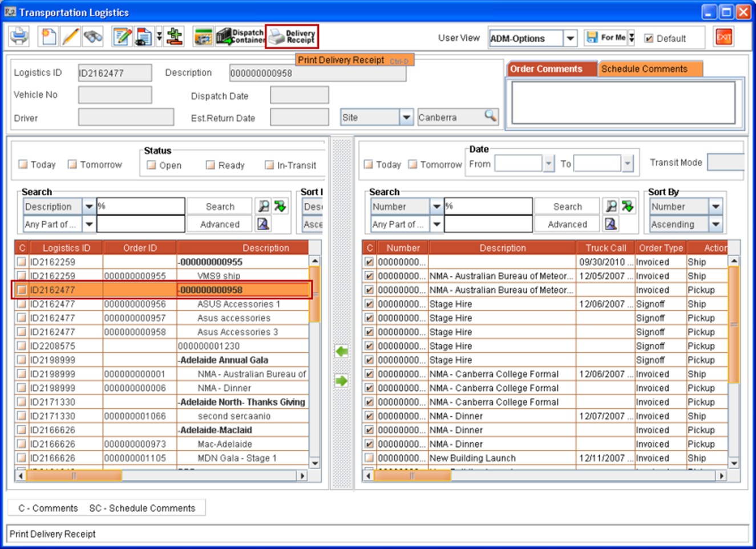Click the left panel Advanced button
The width and height of the screenshot is (756, 549).
point(220,224)
